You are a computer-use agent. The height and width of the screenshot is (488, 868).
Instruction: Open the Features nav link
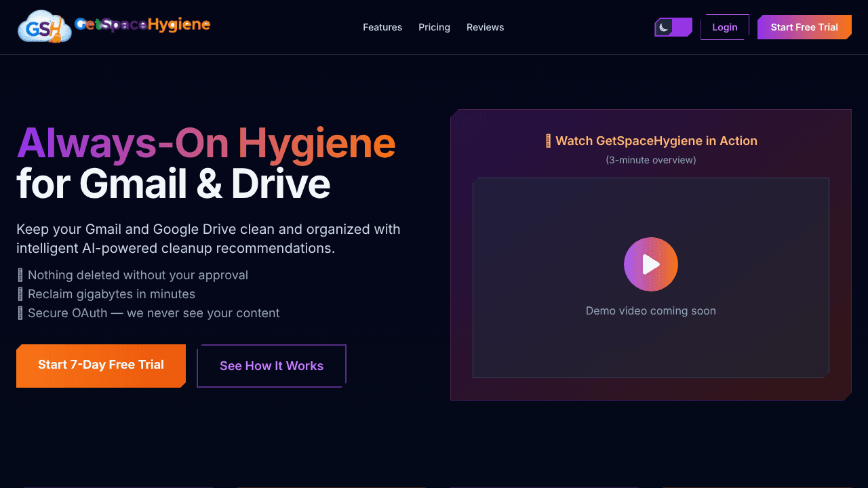(382, 27)
